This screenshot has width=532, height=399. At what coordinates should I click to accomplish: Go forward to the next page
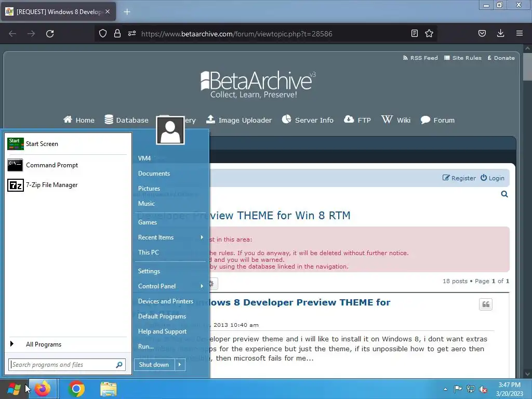coord(31,34)
